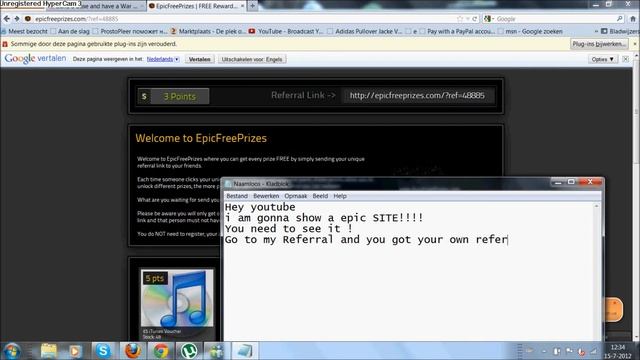Open Aan de slag bookmark
Viewport: 640px width, 360px height.
coord(70,31)
